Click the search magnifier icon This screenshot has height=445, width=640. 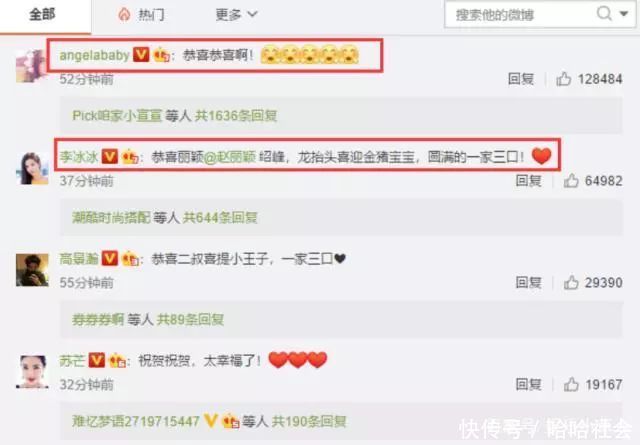(x=604, y=14)
